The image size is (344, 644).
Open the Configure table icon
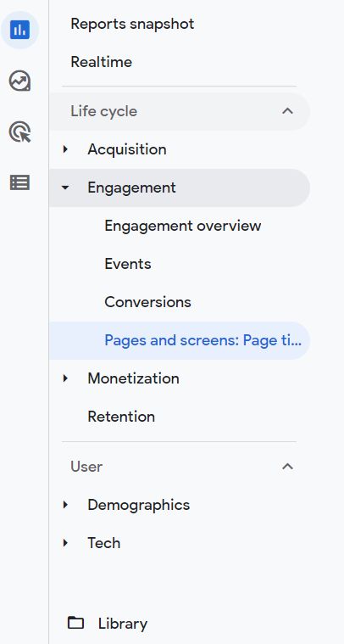tap(19, 182)
